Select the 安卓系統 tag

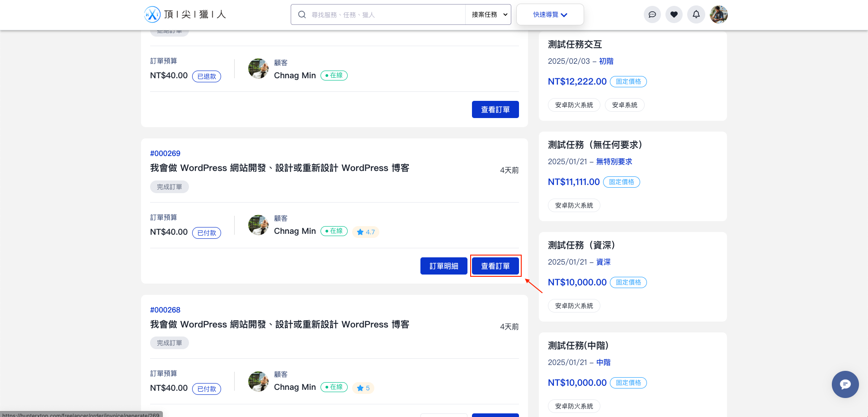click(x=624, y=104)
